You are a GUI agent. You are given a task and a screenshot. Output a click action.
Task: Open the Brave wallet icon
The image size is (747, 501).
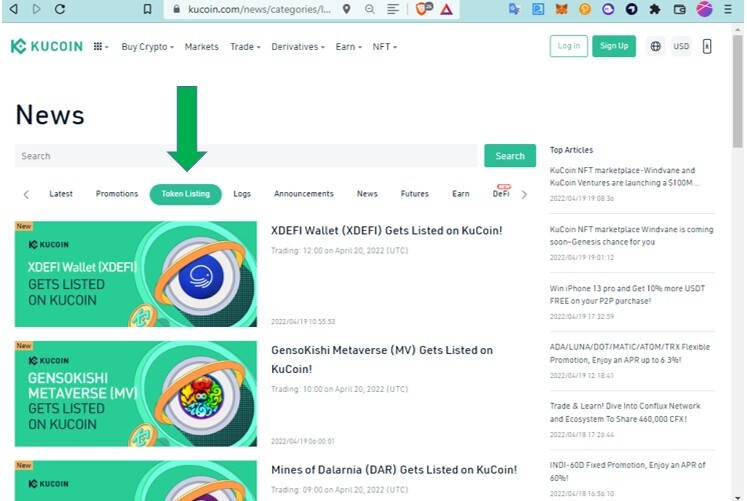click(x=679, y=9)
